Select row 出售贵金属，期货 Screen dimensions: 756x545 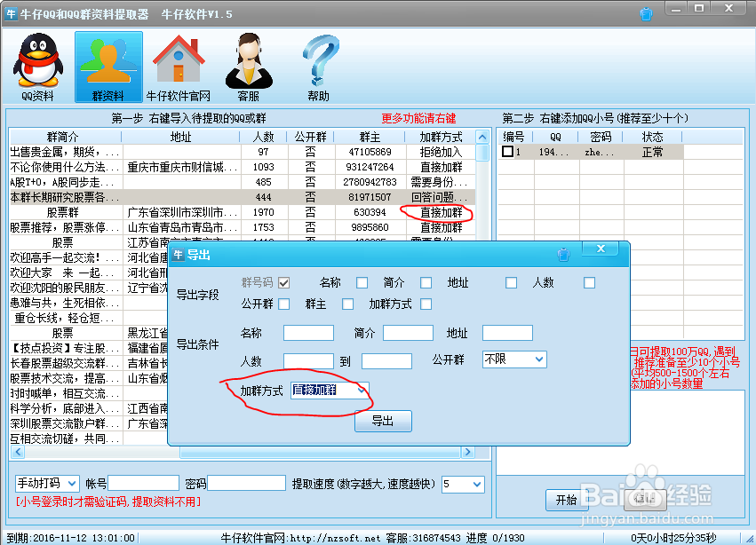(x=242, y=152)
